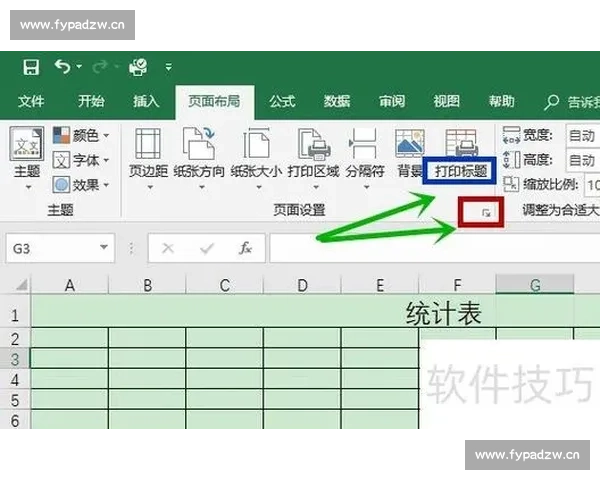This screenshot has width=600, height=480.
Task: Select row 2 header
Action: [15, 339]
